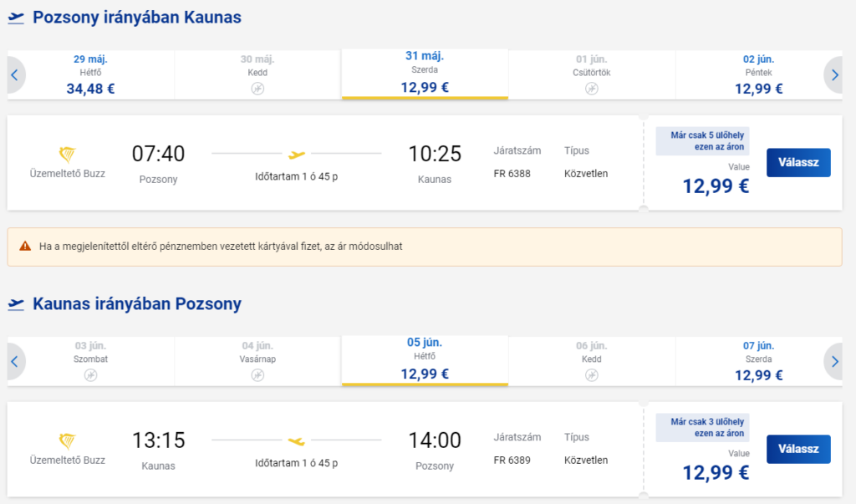
Task: Click the no-flight icon under 30 máj. Kedd
Action: [257, 89]
